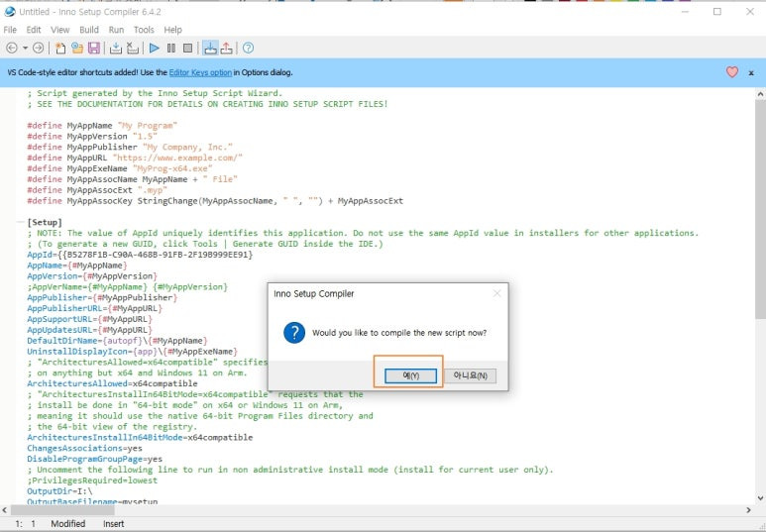Click the vertical scrollbar thumb
This screenshot has height=532, width=766.
click(x=760, y=210)
